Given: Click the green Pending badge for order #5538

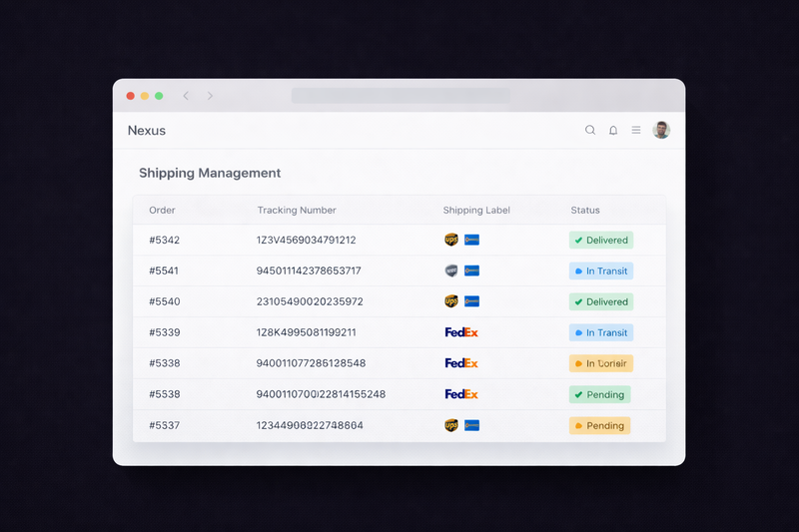Looking at the screenshot, I should (600, 394).
